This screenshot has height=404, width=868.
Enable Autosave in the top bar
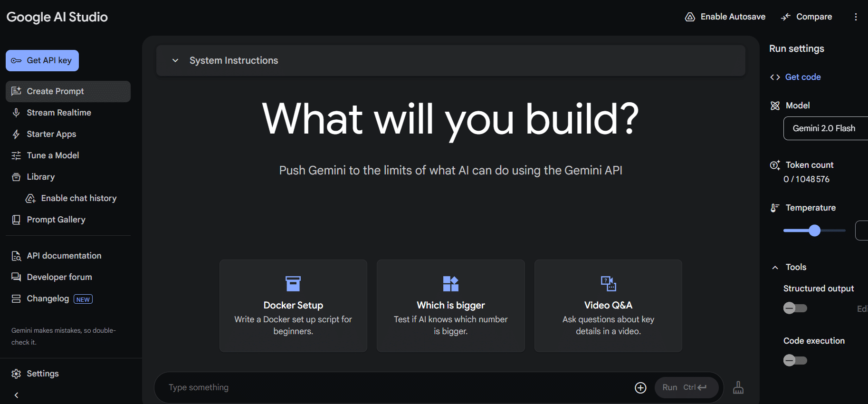725,17
